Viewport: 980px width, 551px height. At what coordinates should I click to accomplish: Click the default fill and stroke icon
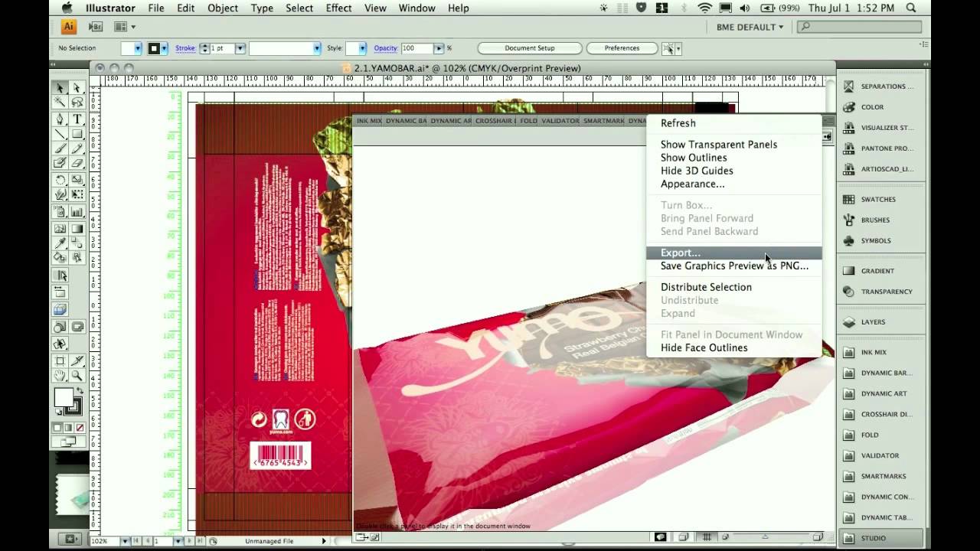click(58, 413)
